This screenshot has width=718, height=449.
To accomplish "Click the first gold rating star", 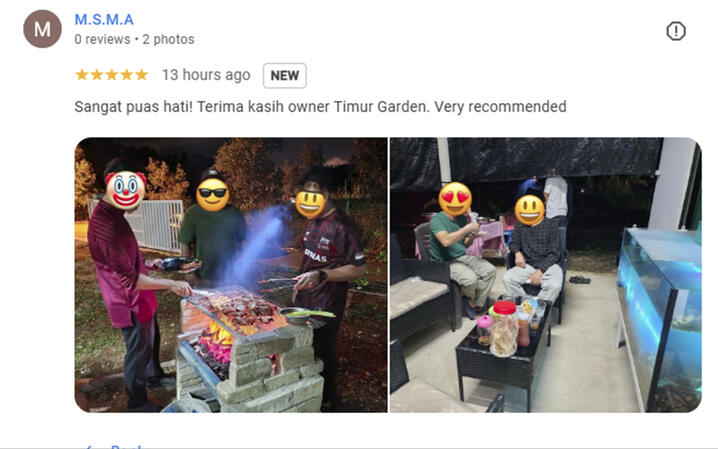I will (x=82, y=75).
